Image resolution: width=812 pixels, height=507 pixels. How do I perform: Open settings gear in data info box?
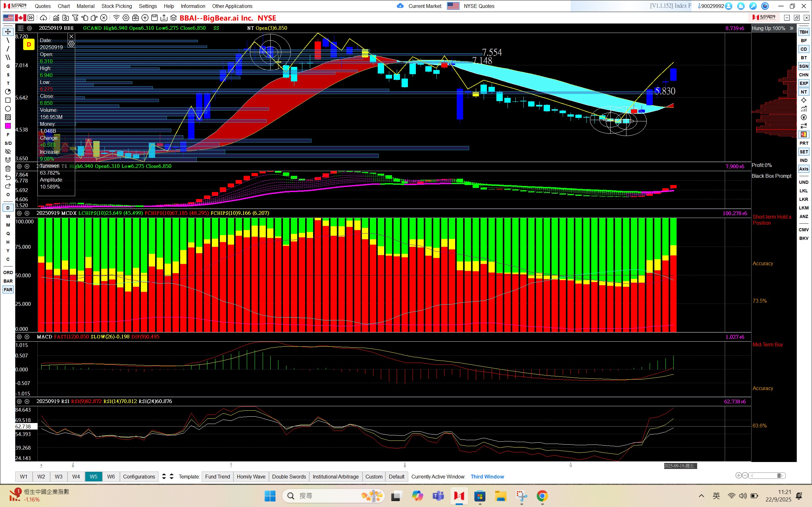pos(71,44)
